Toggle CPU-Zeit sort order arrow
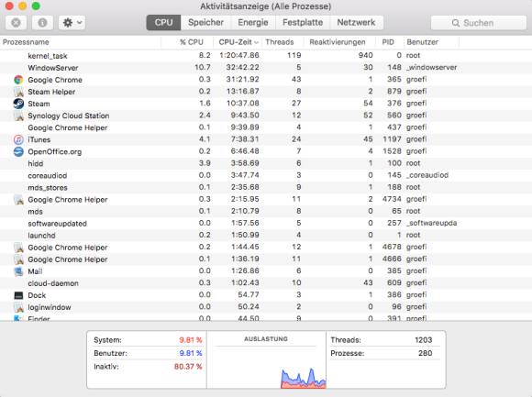Image resolution: width=532 pixels, height=397 pixels. 256,42
